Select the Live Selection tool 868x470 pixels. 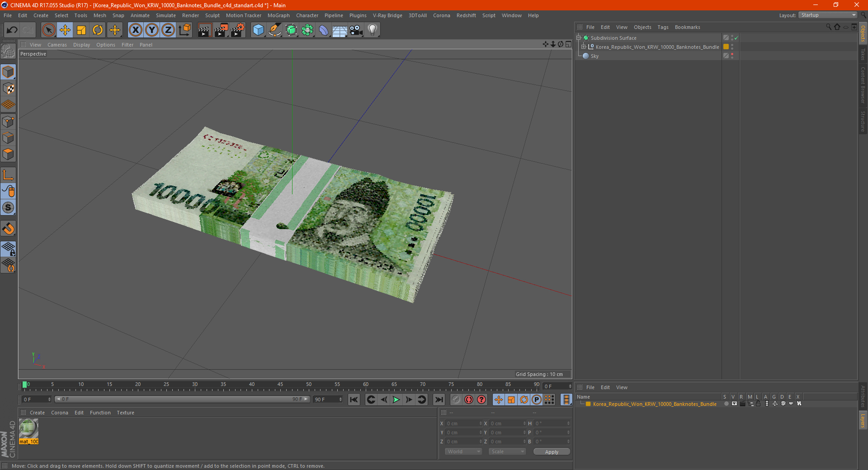point(48,30)
